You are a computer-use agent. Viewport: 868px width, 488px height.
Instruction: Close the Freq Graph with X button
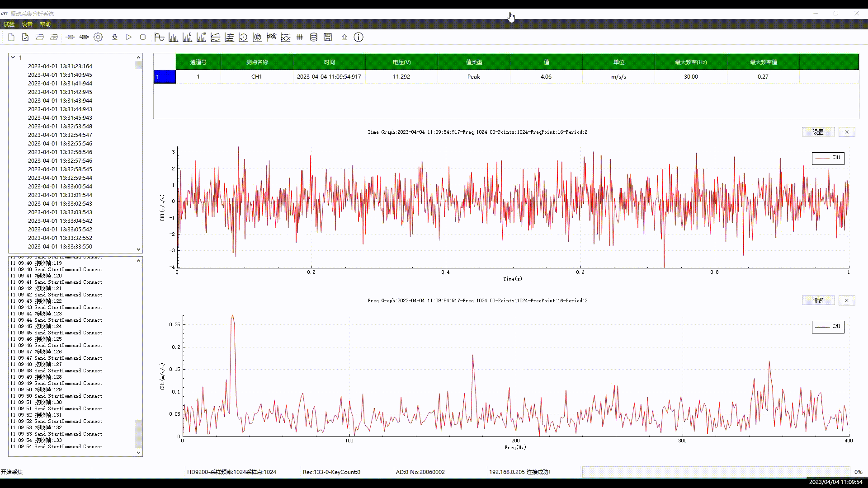pos(847,300)
